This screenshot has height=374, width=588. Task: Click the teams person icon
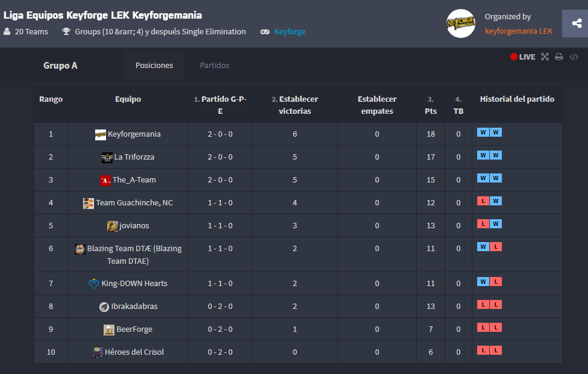point(7,31)
